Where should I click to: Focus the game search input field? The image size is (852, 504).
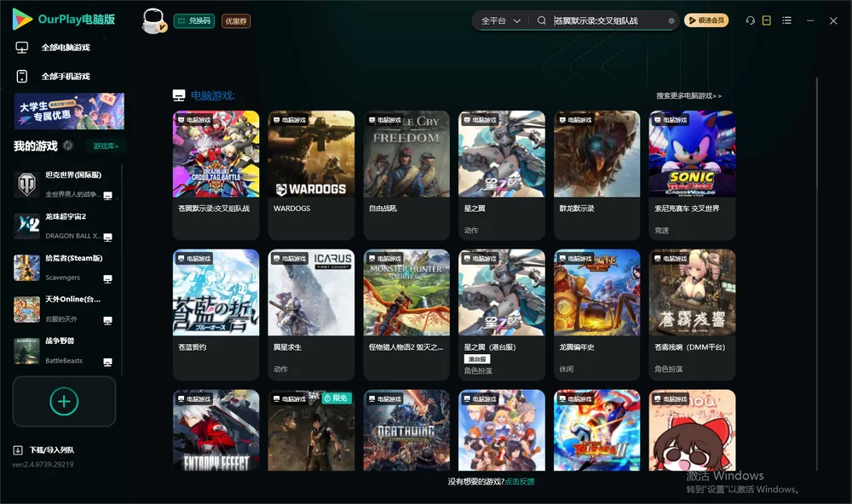(x=610, y=20)
